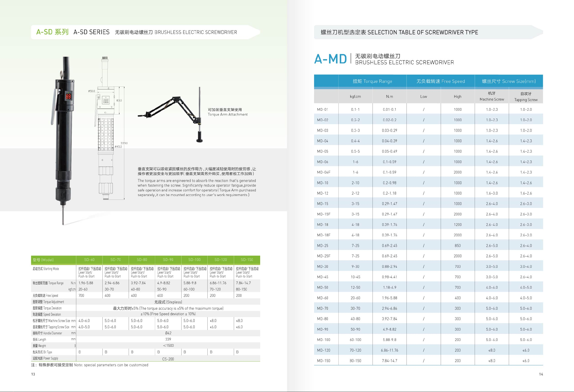This screenshot has height=392, width=574.
Task: Click the 'MD-15F' model cell
Action: point(324,214)
